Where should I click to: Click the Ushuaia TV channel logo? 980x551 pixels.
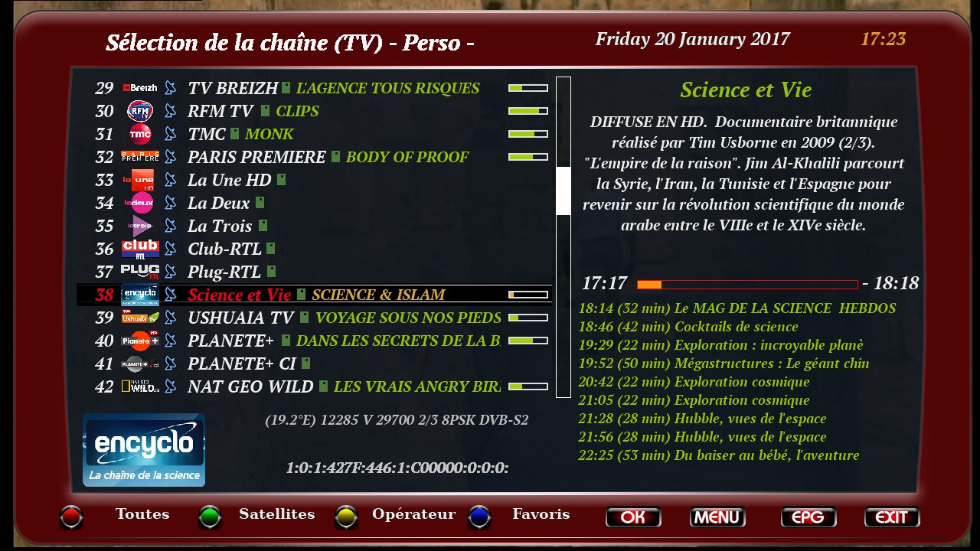pos(140,318)
